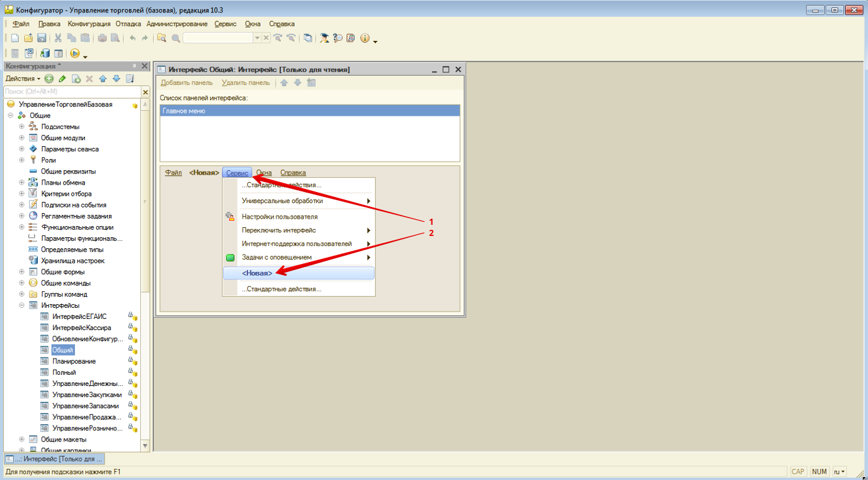Image resolution: width=868 pixels, height=480 pixels.
Task: Open the search combo box dropdown arrow
Action: click(x=257, y=38)
